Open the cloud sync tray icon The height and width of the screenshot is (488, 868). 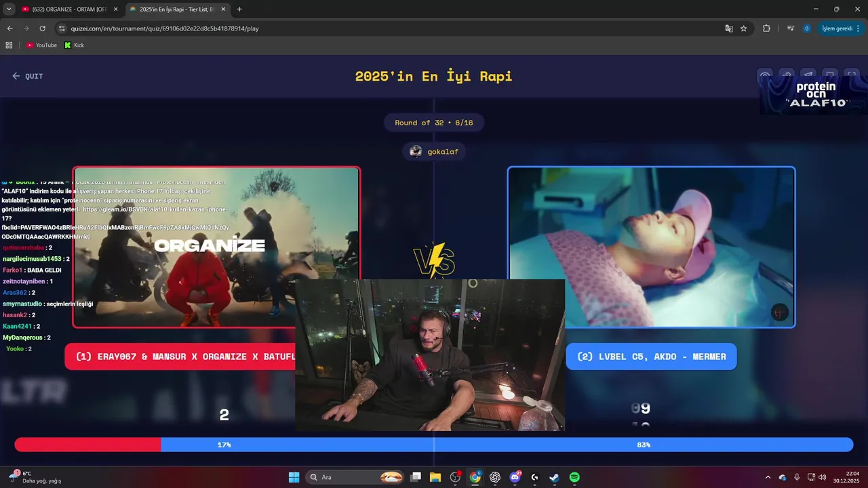pyautogui.click(x=783, y=477)
